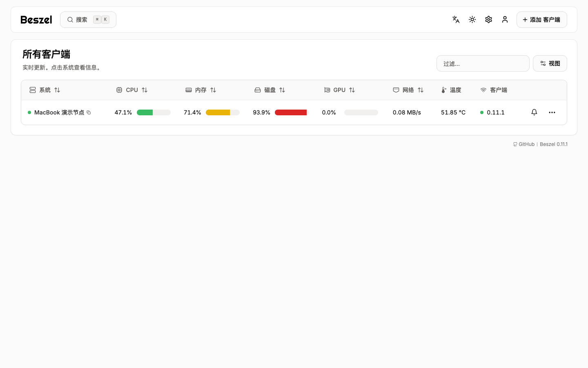Open the MacBook 演示节点 system
This screenshot has height=368, width=588.
coord(59,112)
